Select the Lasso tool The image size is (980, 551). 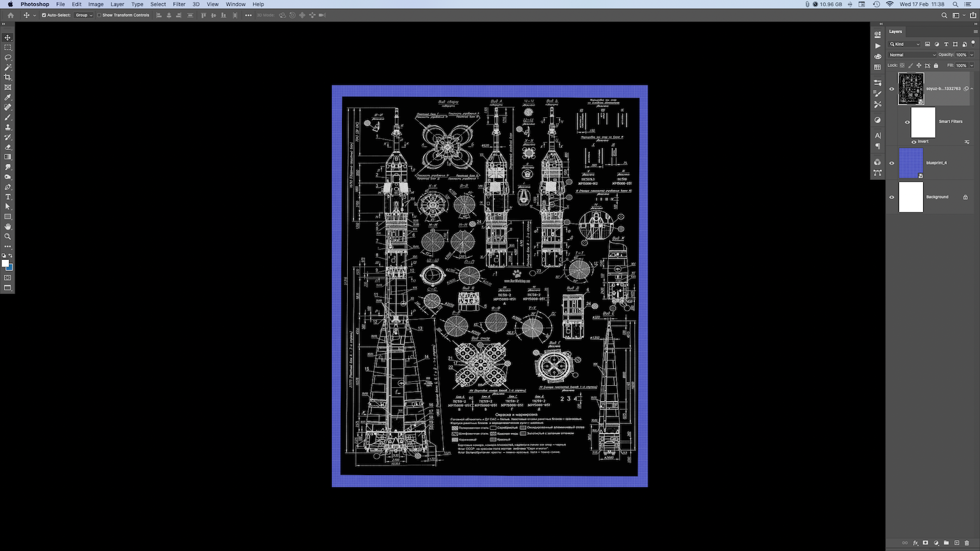[x=8, y=57]
